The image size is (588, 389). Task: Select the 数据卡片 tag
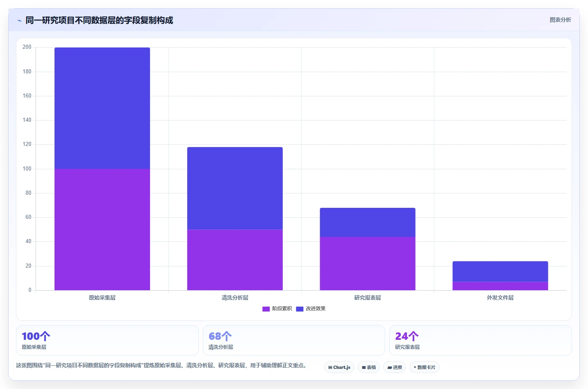pos(425,367)
